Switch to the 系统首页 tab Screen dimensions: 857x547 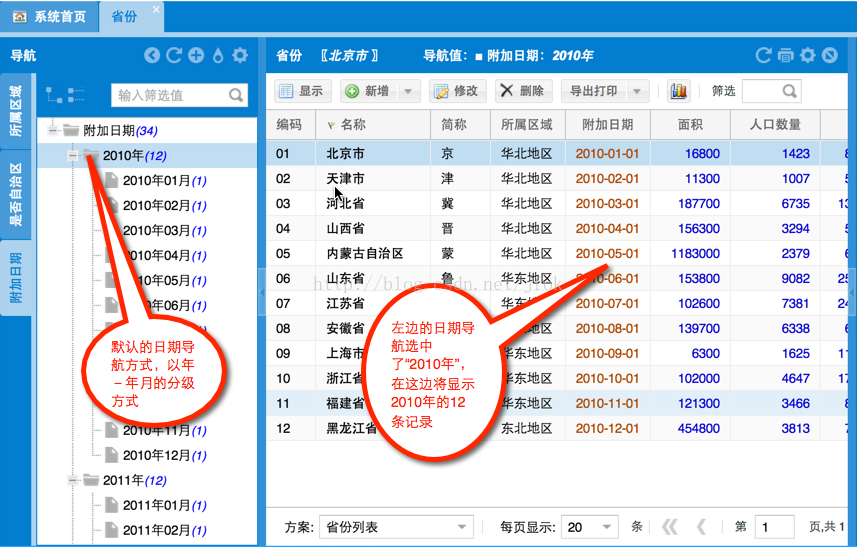pos(50,17)
